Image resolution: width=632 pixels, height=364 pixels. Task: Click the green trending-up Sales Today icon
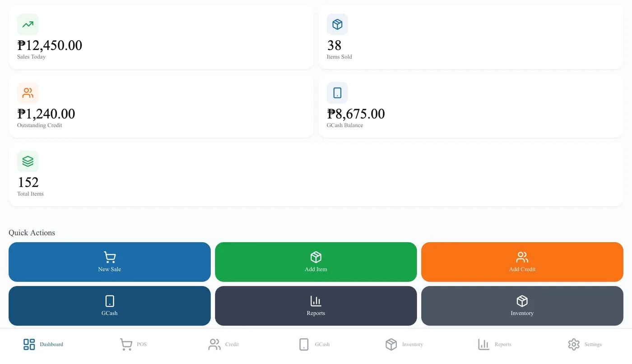tap(28, 24)
